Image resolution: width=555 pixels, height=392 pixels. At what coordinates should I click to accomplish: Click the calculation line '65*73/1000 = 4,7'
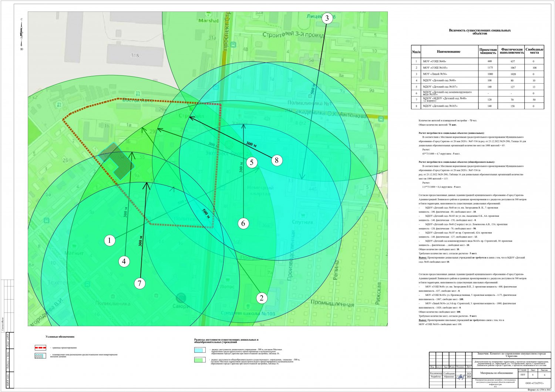pos(441,153)
